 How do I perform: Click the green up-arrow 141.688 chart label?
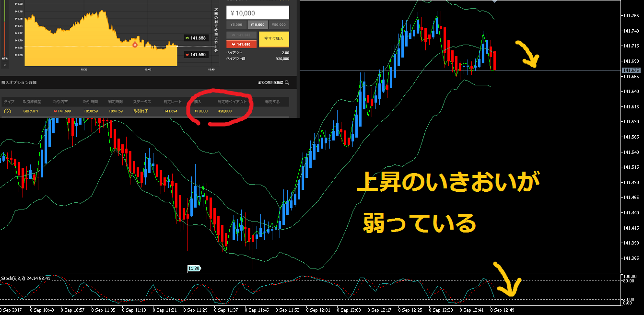click(x=195, y=38)
